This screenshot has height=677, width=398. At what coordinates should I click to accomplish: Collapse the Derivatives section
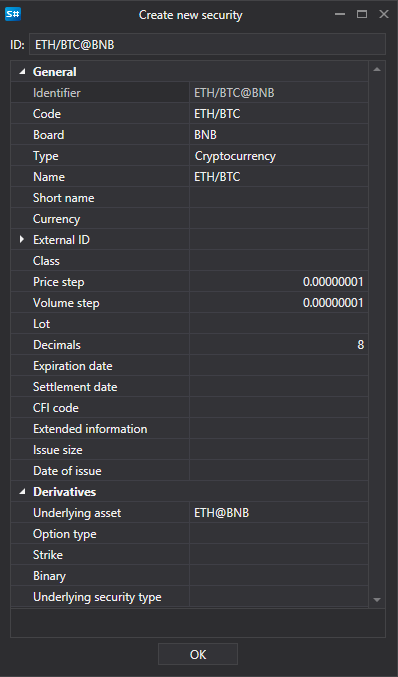tap(22, 492)
